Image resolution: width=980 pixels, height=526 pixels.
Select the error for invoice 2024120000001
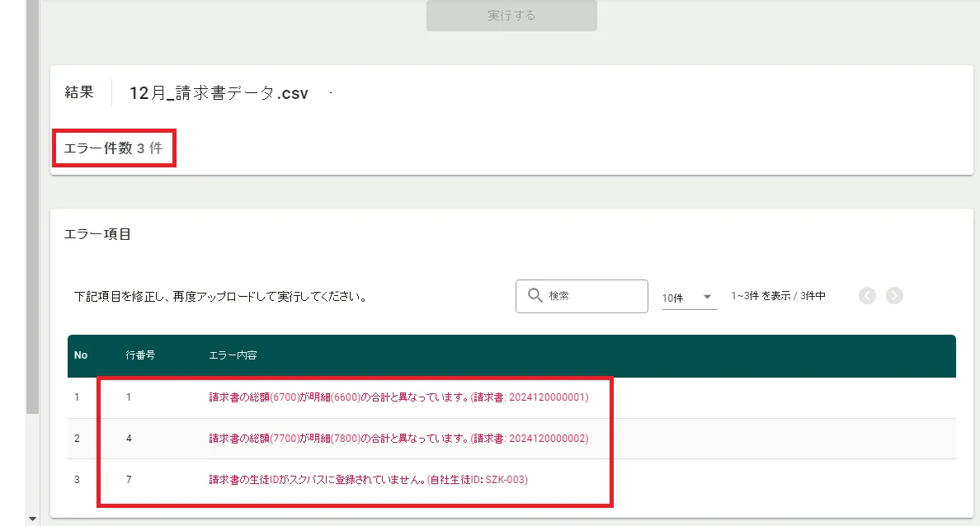[398, 397]
